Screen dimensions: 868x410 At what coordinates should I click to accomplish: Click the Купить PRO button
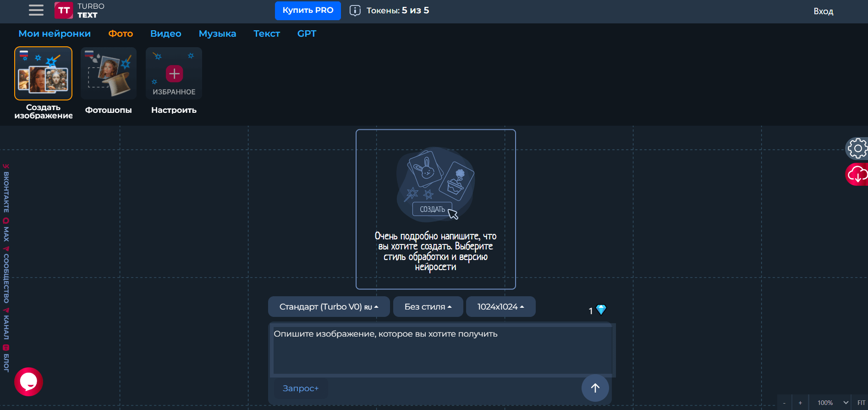click(x=308, y=11)
